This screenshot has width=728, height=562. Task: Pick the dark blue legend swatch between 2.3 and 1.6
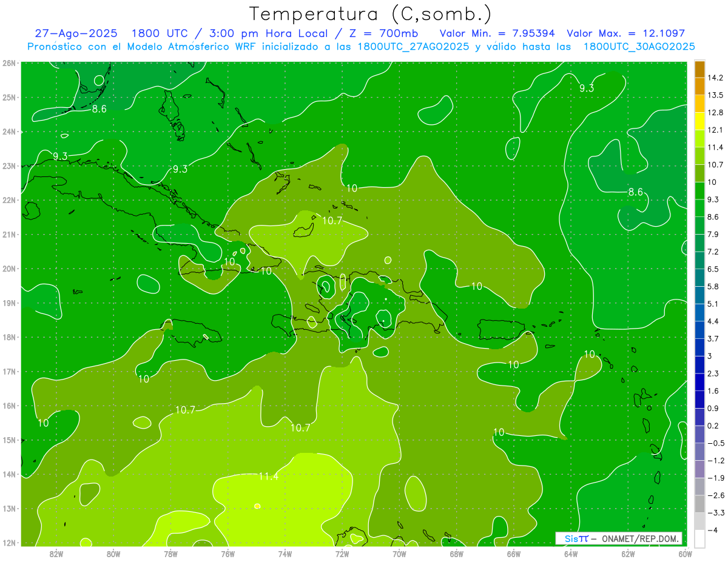(x=699, y=383)
